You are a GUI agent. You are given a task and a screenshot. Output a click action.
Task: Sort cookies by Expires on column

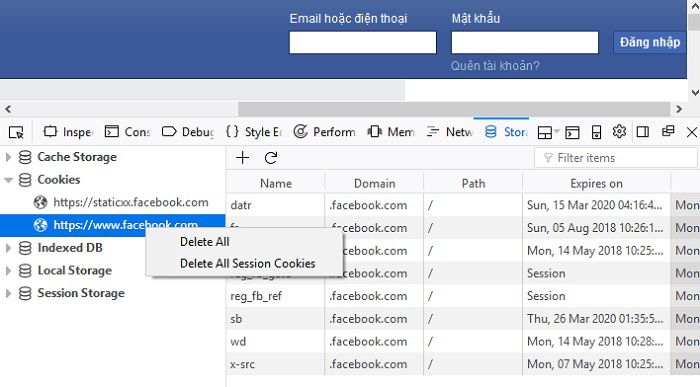pyautogui.click(x=596, y=183)
